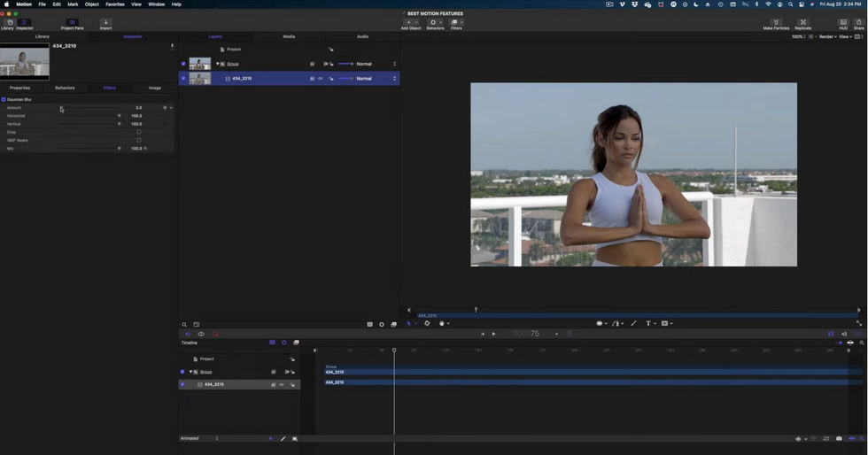Image resolution: width=868 pixels, height=455 pixels.
Task: Open the Favorites menu
Action: pyautogui.click(x=114, y=4)
